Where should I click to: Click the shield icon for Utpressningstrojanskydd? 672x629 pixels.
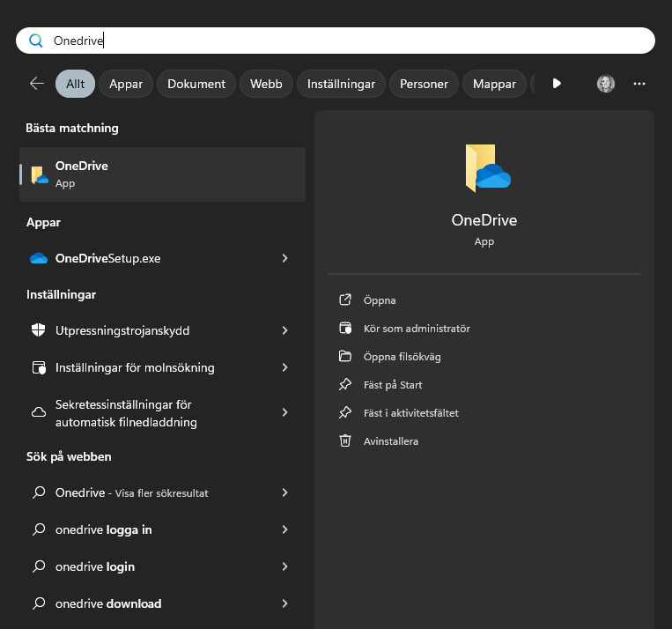(39, 330)
